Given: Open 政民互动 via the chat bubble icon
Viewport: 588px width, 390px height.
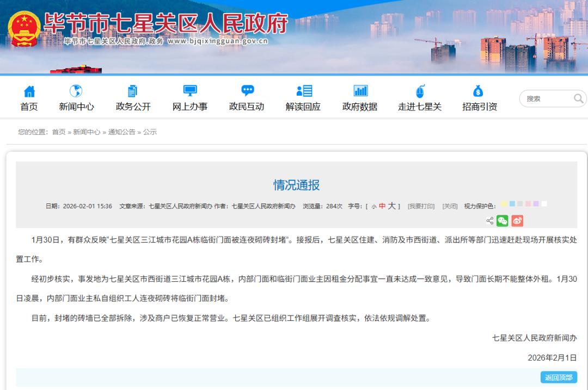Looking at the screenshot, I should [x=247, y=91].
